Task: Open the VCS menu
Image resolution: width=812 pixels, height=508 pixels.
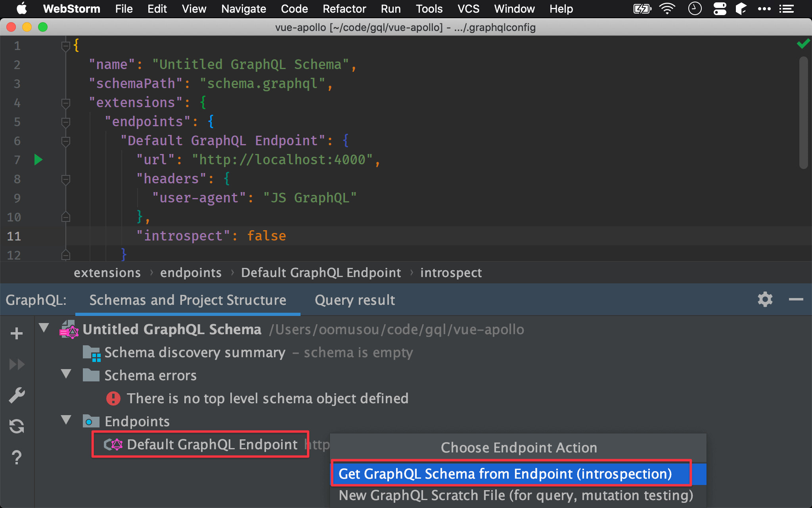Action: click(468, 9)
